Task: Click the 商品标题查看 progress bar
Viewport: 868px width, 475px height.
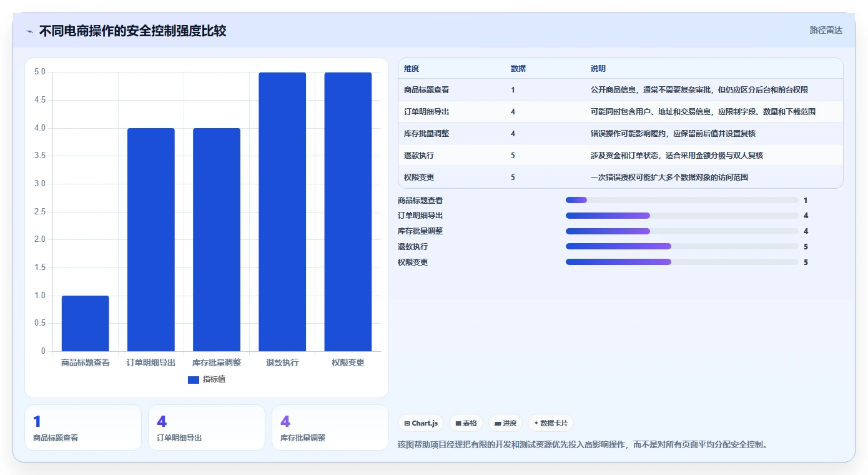Action: pyautogui.click(x=682, y=200)
